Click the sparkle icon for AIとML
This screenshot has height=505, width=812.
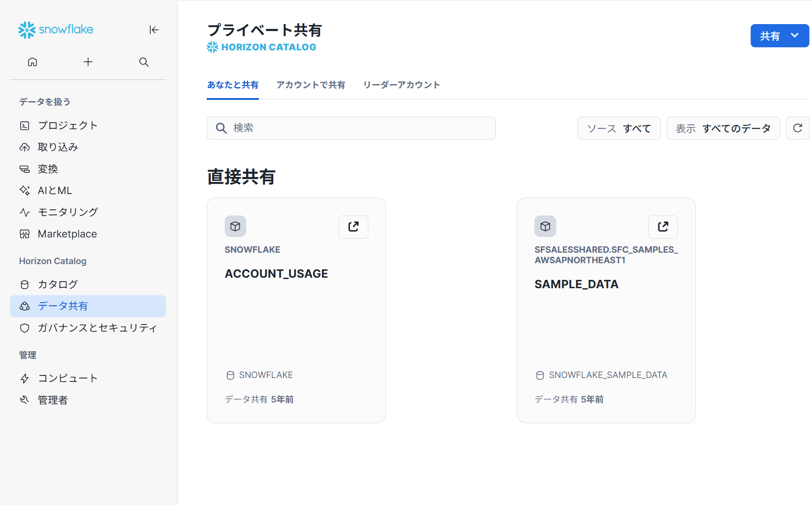25,191
